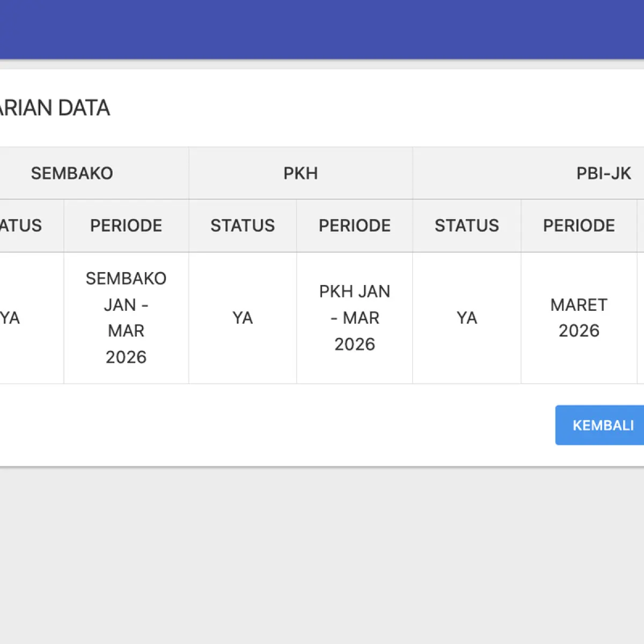Click the YA status cell under SEMBAKO
This screenshot has height=644, width=644.
[x=32, y=318]
